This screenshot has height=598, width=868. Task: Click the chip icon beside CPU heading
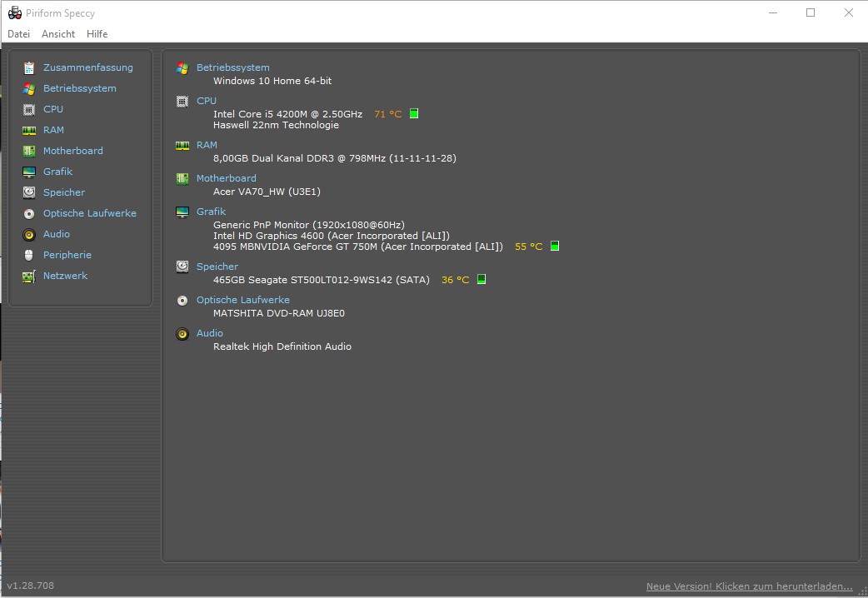pyautogui.click(x=182, y=102)
